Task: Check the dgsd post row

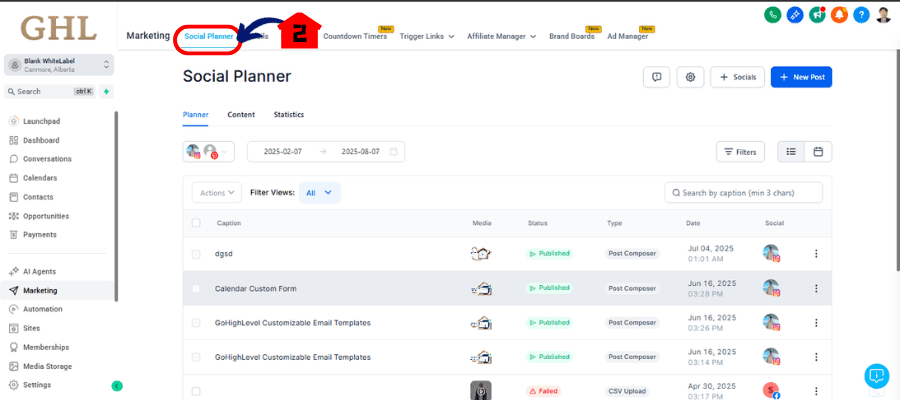Action: [x=196, y=254]
